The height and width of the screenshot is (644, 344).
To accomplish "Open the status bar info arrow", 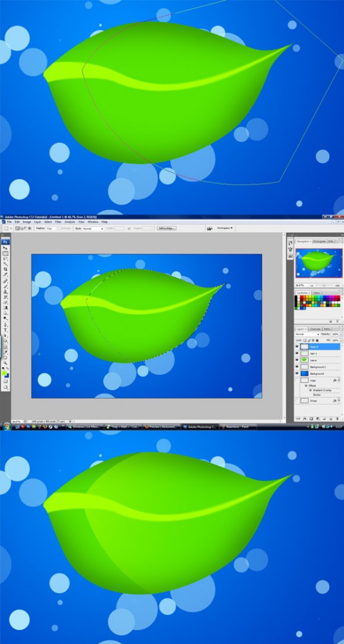I will [71, 421].
